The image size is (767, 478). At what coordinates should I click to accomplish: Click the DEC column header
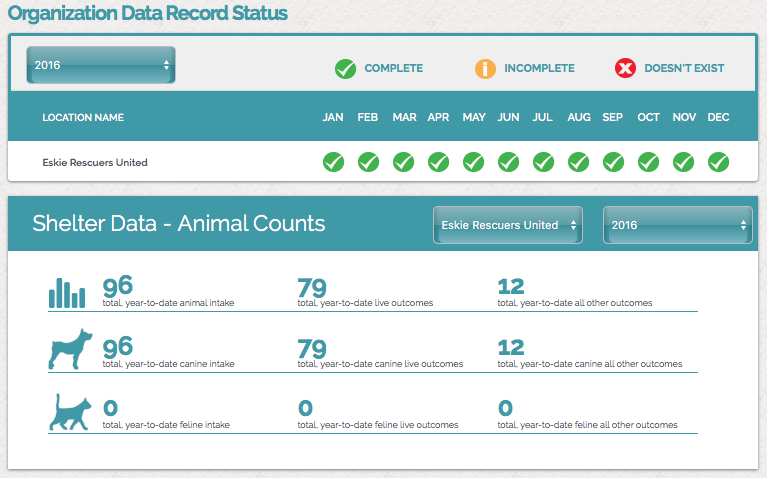click(719, 117)
